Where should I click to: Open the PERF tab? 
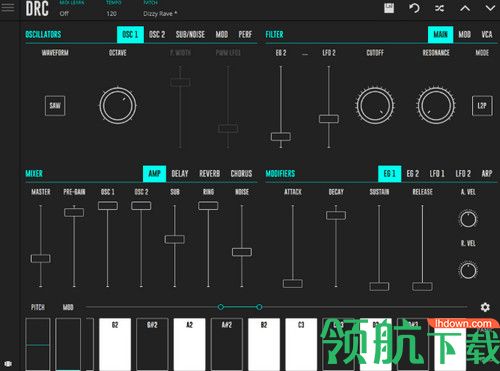(245, 34)
